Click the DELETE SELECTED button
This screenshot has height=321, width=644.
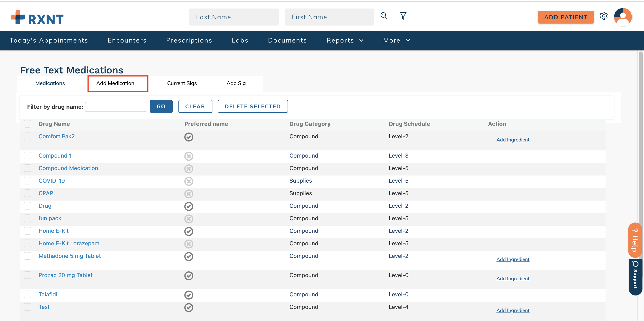tap(252, 106)
